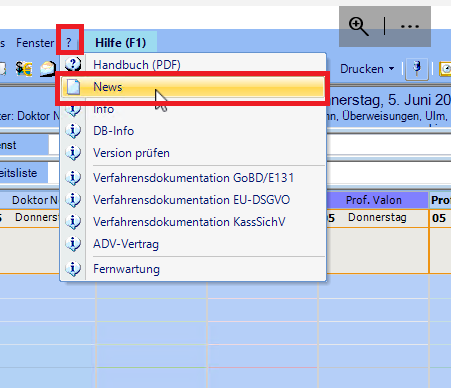This screenshot has height=388, width=451.
Task: Click the info icon beside Fernwartung
Action: click(73, 269)
